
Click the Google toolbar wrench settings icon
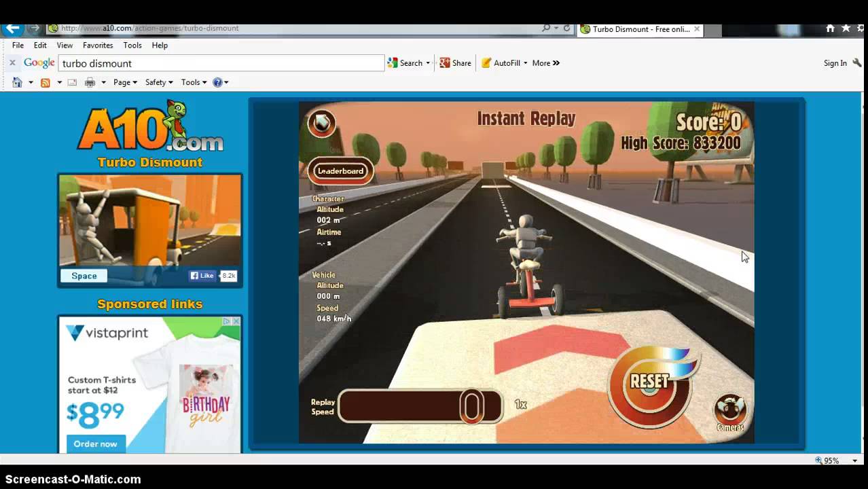[857, 63]
